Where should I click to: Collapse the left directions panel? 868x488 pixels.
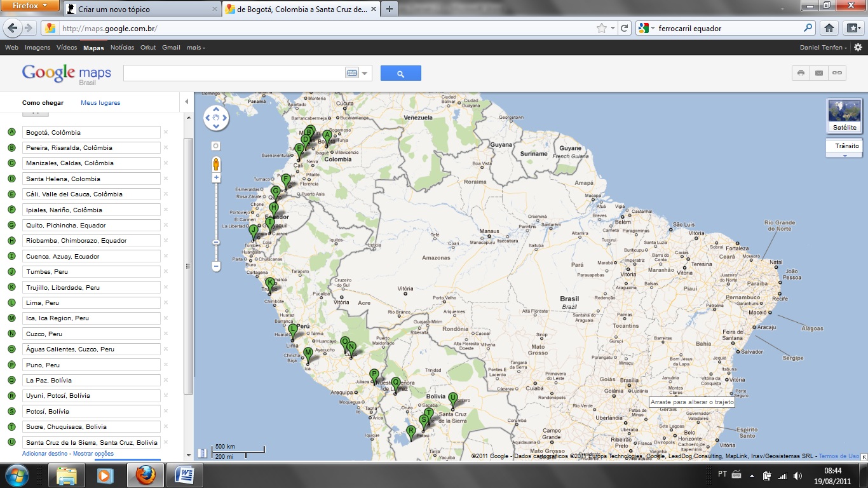point(187,102)
